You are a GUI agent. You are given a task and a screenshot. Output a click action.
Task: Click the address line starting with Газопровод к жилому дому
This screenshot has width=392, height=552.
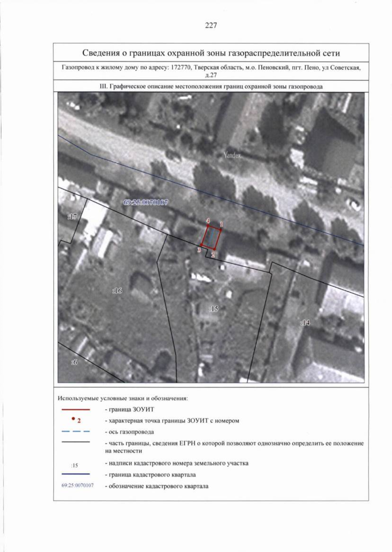211,71
